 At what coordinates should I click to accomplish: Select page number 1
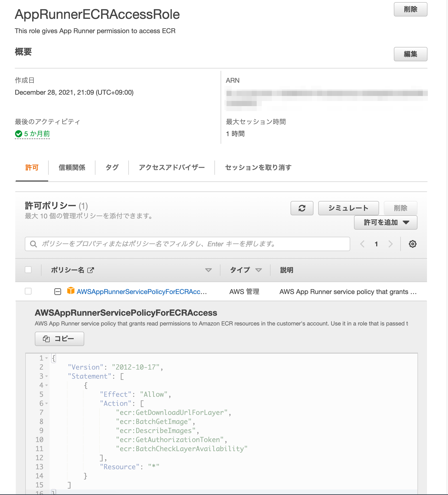(376, 244)
